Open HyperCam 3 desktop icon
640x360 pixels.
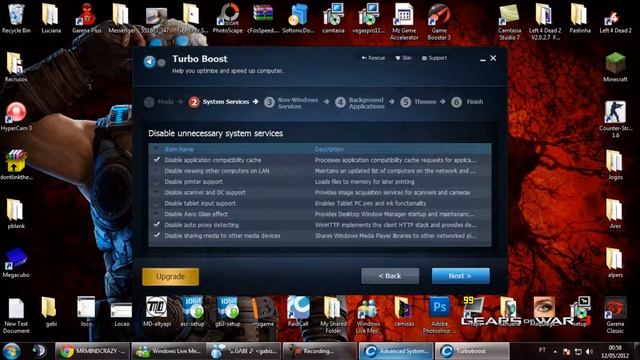[x=16, y=116]
